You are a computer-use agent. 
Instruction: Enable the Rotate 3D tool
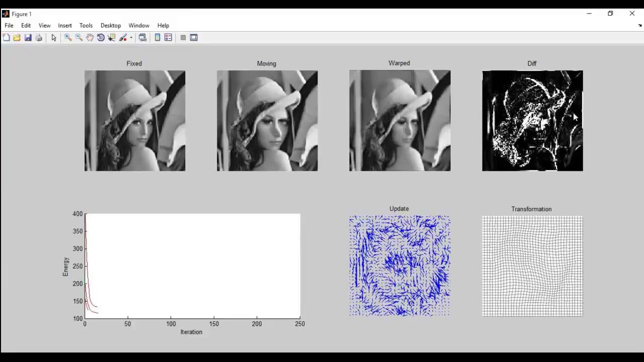(101, 38)
